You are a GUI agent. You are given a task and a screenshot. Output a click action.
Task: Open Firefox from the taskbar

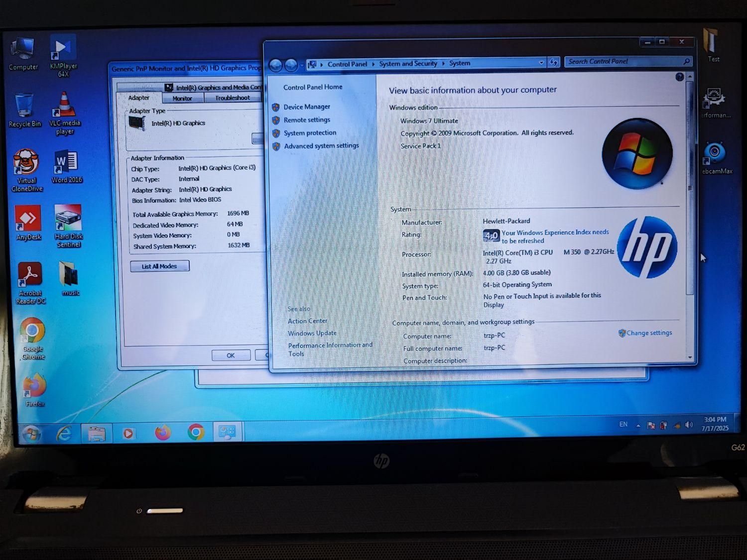(162, 433)
